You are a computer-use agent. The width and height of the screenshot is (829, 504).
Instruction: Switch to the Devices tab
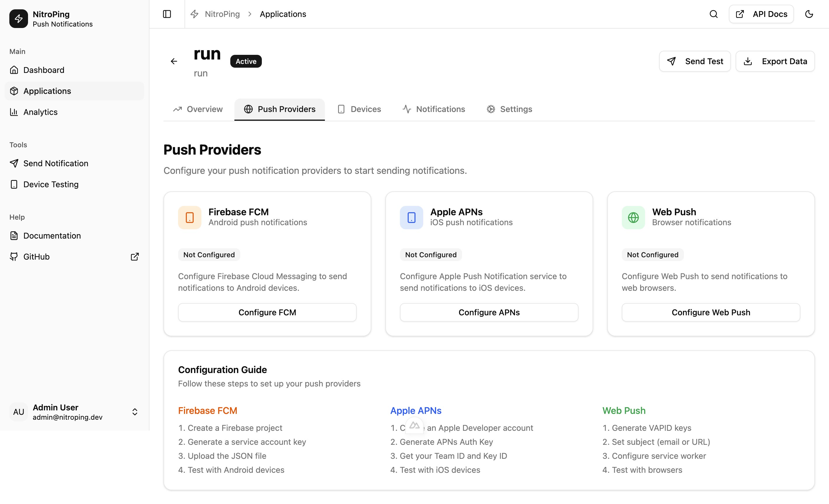tap(359, 109)
